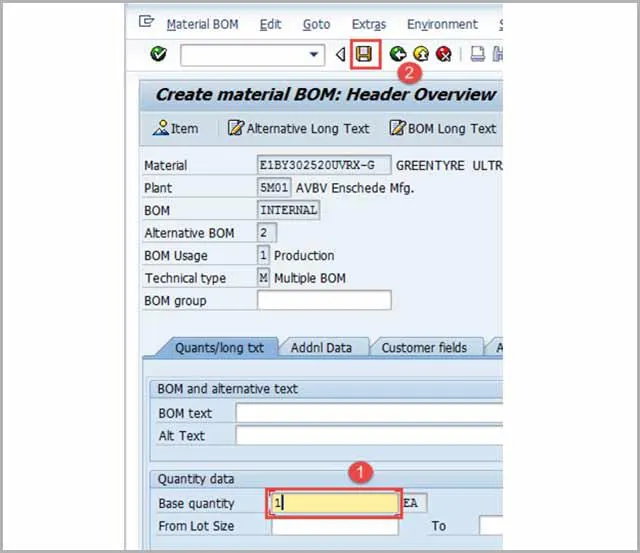Click the EA unit field

pos(415,503)
